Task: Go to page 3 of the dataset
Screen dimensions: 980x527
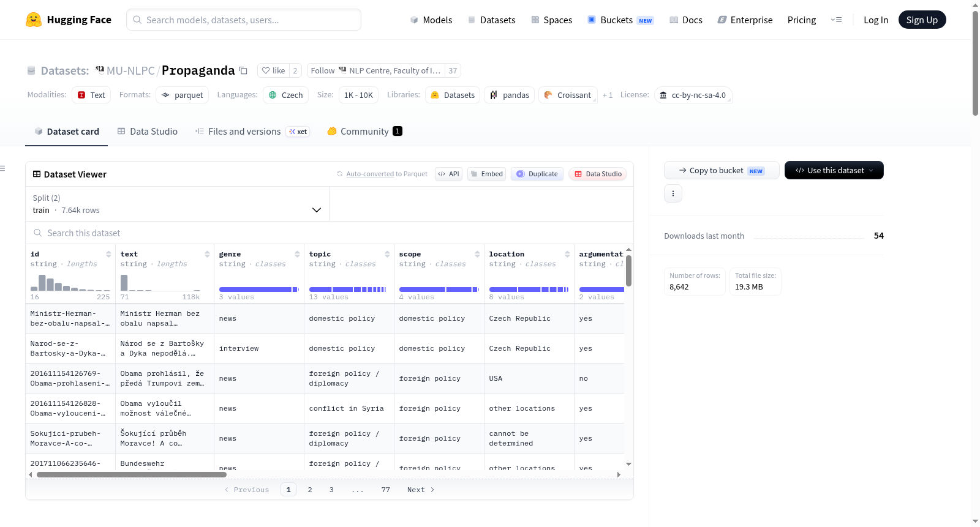Action: tap(331, 490)
